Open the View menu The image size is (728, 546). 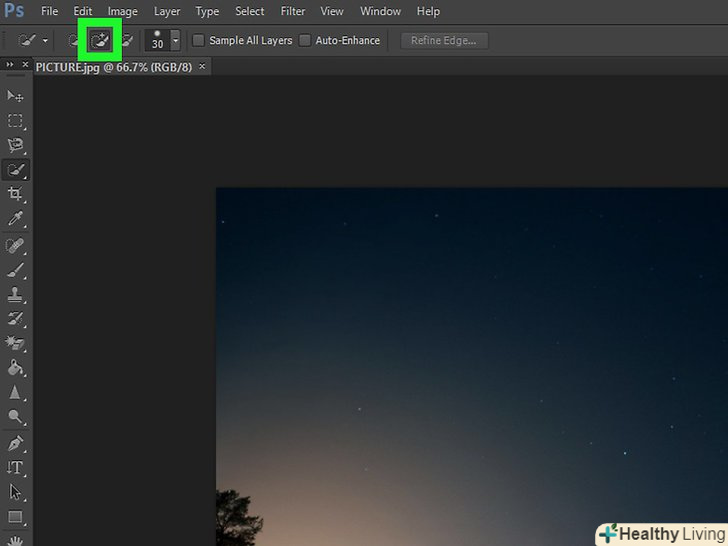[x=332, y=11]
